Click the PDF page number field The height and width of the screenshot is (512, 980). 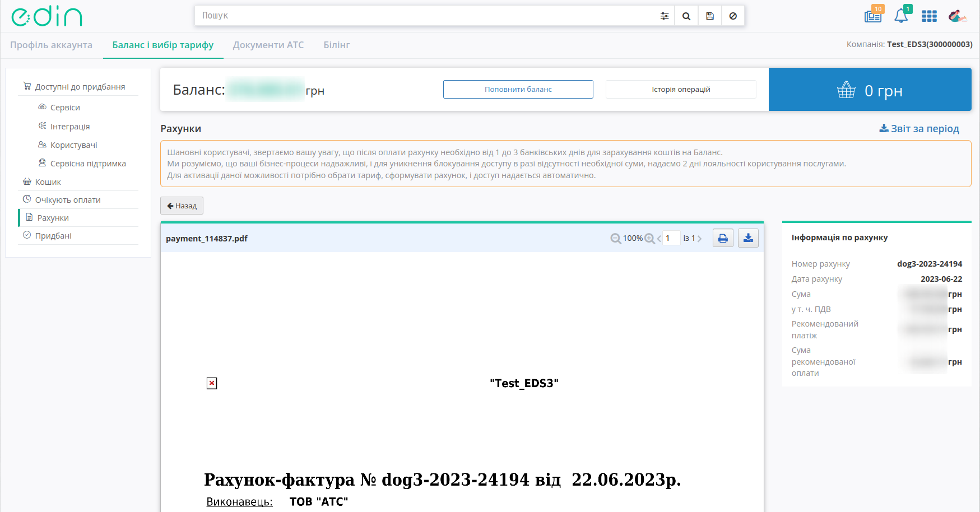tap(671, 239)
